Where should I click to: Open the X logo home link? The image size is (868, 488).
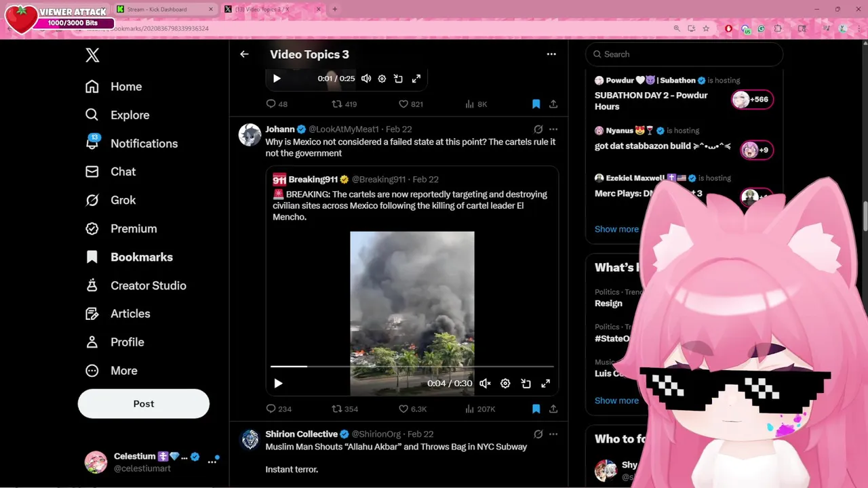tap(92, 56)
